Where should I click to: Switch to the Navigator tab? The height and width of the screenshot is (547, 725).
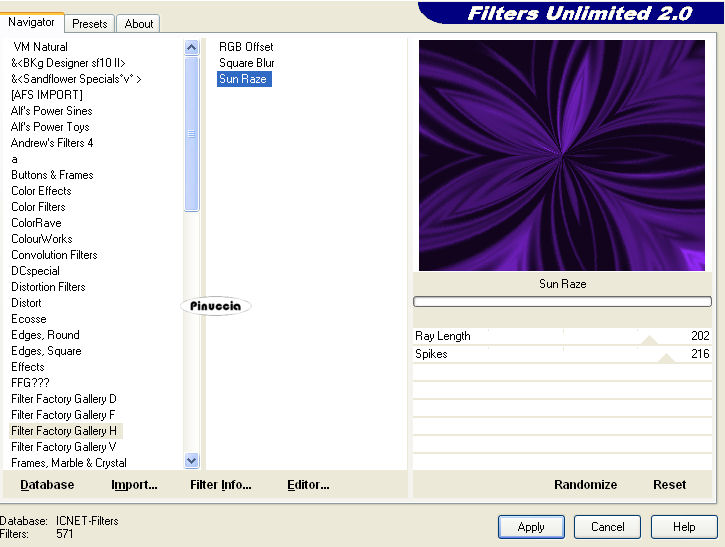click(31, 22)
